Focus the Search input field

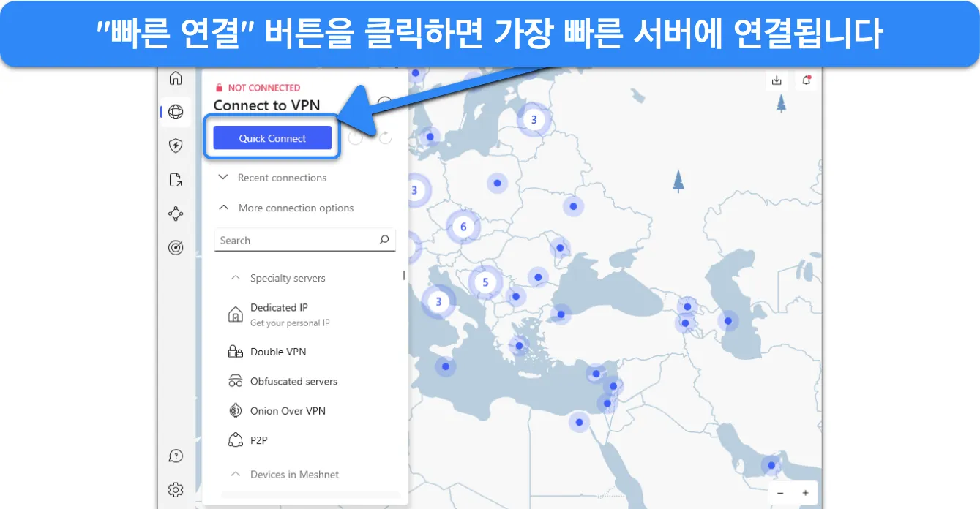click(x=304, y=240)
